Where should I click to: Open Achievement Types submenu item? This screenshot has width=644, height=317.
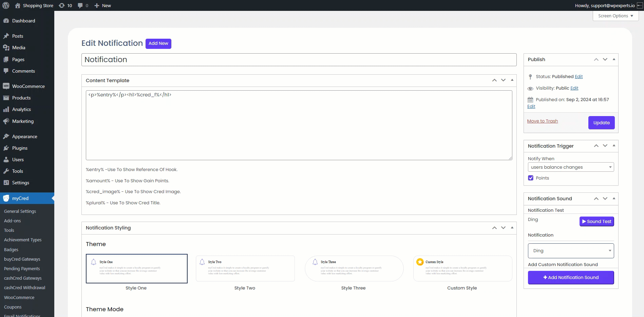click(x=23, y=240)
